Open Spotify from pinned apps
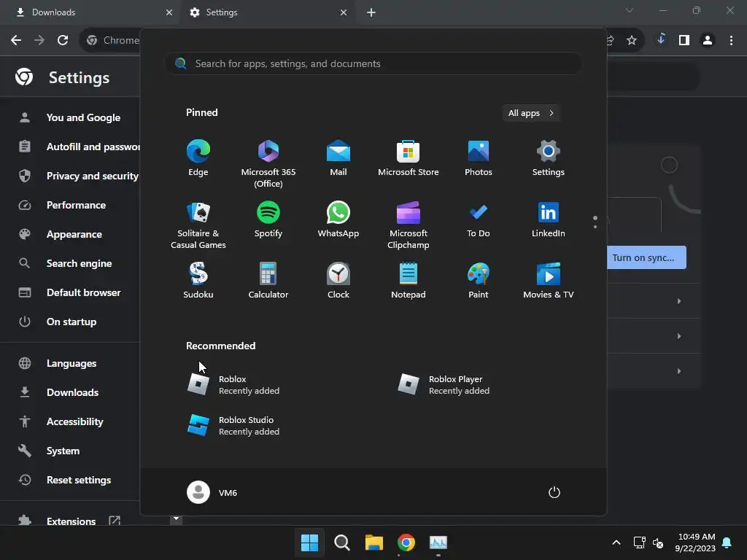Screen dimensions: 747x560 point(268,219)
